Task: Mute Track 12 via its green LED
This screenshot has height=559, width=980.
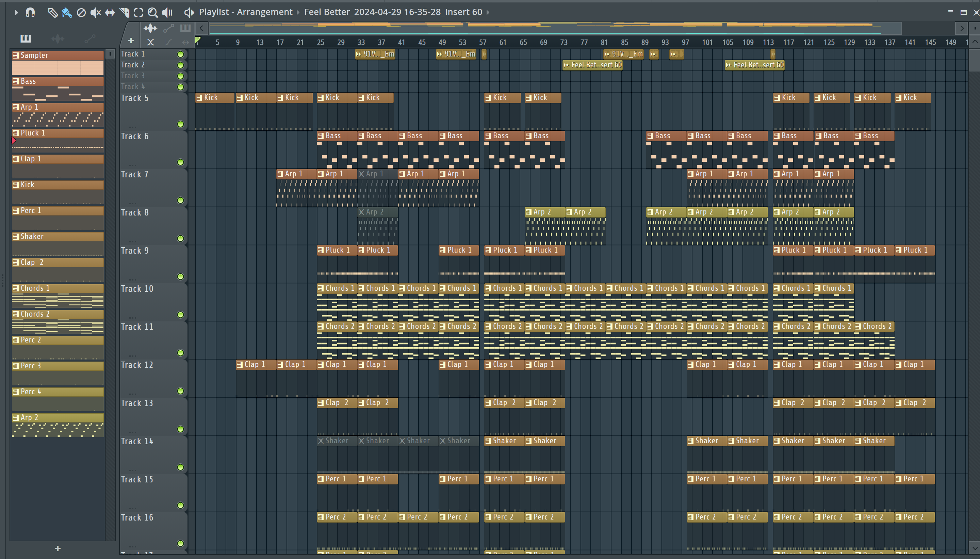Action: coord(180,391)
